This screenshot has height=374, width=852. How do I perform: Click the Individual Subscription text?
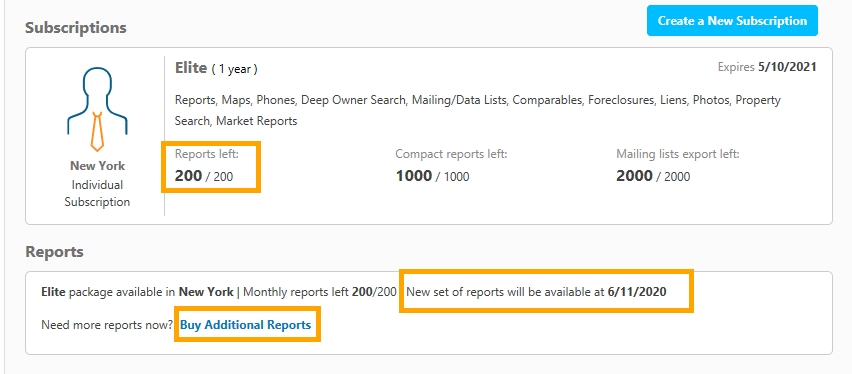point(97,194)
